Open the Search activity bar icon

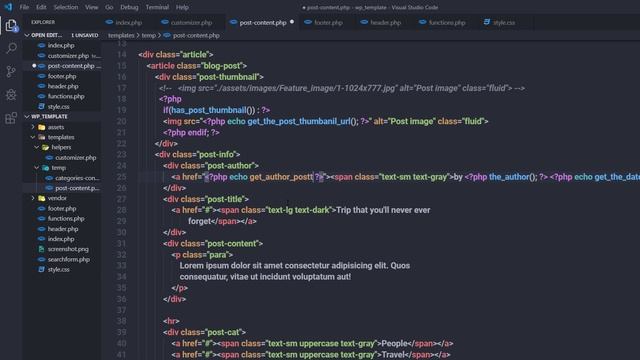click(x=11, y=48)
